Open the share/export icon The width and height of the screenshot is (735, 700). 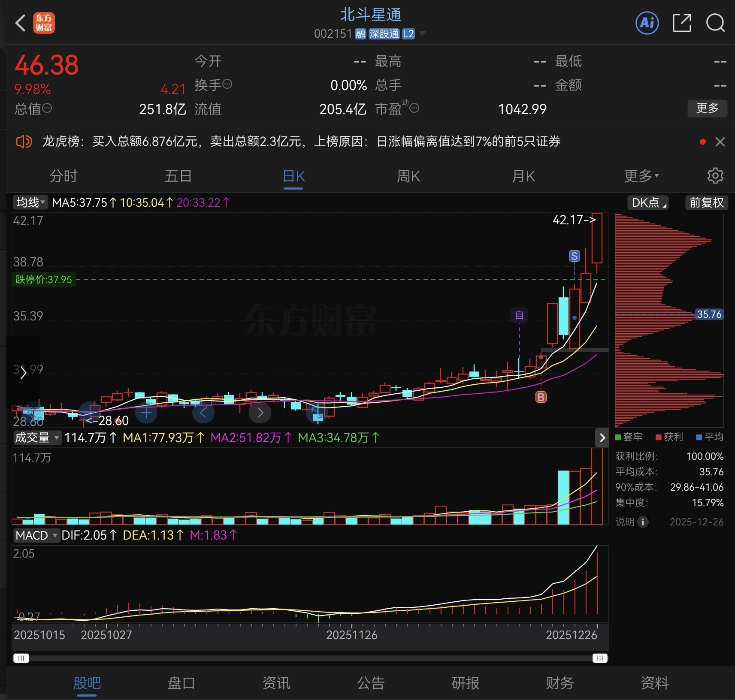coord(681,23)
